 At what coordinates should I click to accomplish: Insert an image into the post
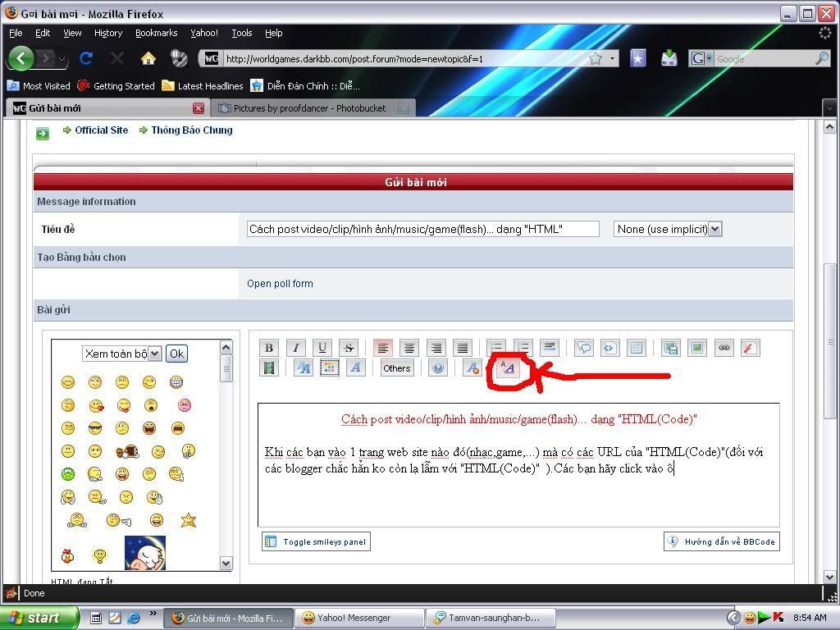click(x=697, y=348)
